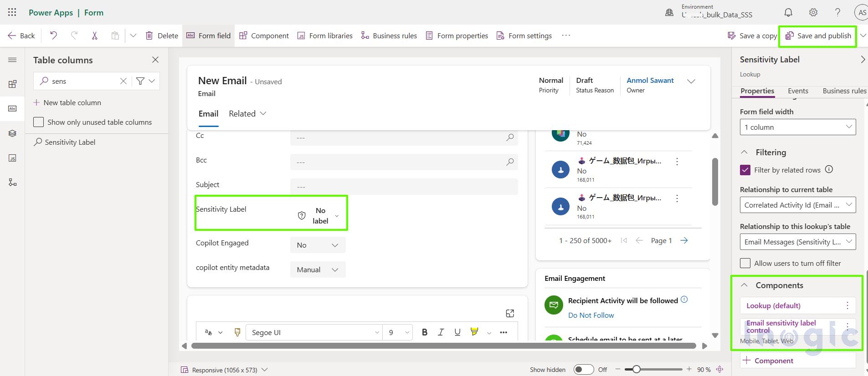This screenshot has width=868, height=376.
Task: Open the Copilot Engaged dropdown
Action: click(318, 245)
